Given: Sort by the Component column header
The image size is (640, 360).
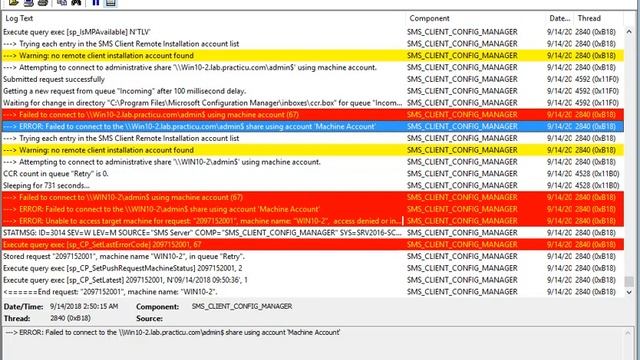Looking at the screenshot, I should 476,18.
